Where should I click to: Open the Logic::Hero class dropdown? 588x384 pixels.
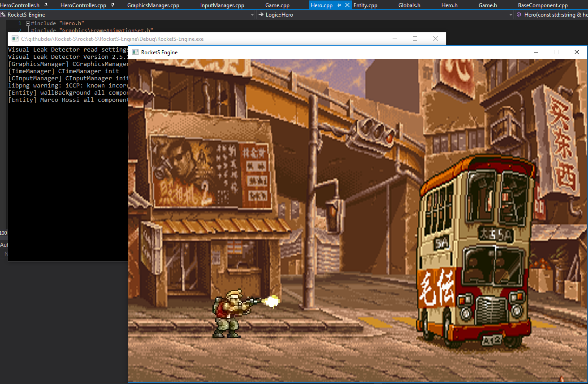pos(386,15)
